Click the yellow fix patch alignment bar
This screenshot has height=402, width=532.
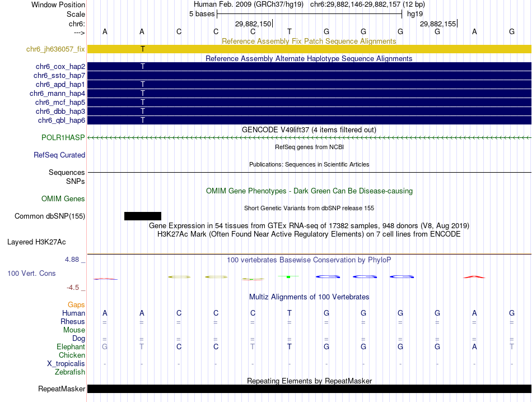[x=310, y=49]
